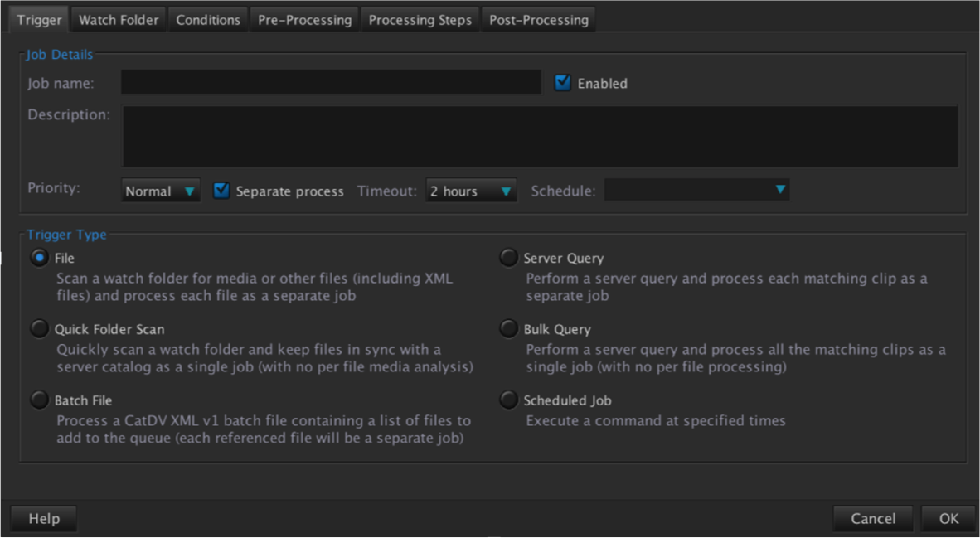Confirm the dialog with OK
Viewport: 980px width, 538px height.
[x=948, y=518]
